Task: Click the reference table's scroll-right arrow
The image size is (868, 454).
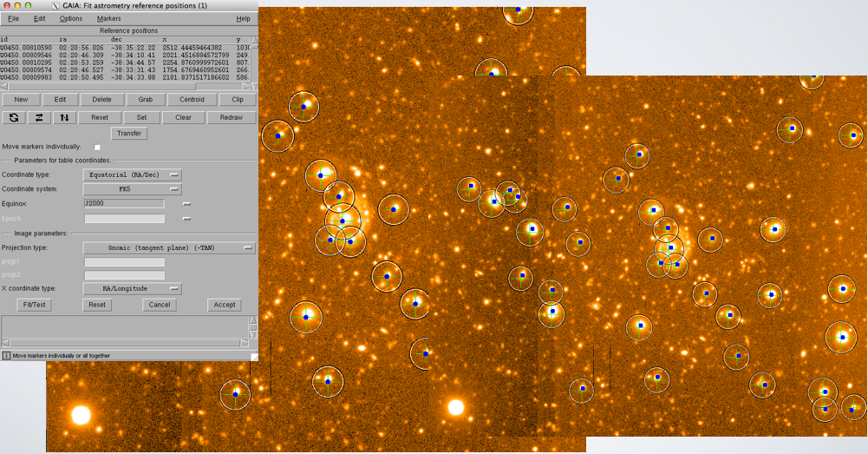Action: point(246,87)
